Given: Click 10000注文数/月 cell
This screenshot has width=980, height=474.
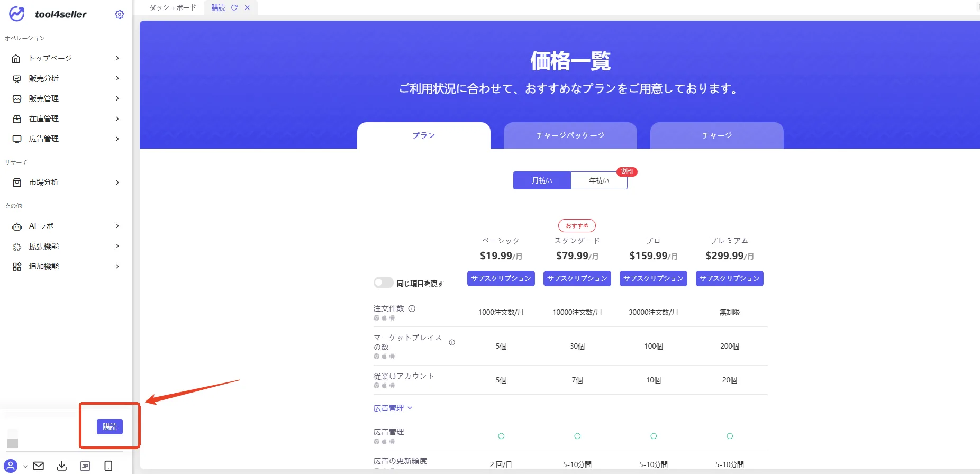Looking at the screenshot, I should [577, 312].
